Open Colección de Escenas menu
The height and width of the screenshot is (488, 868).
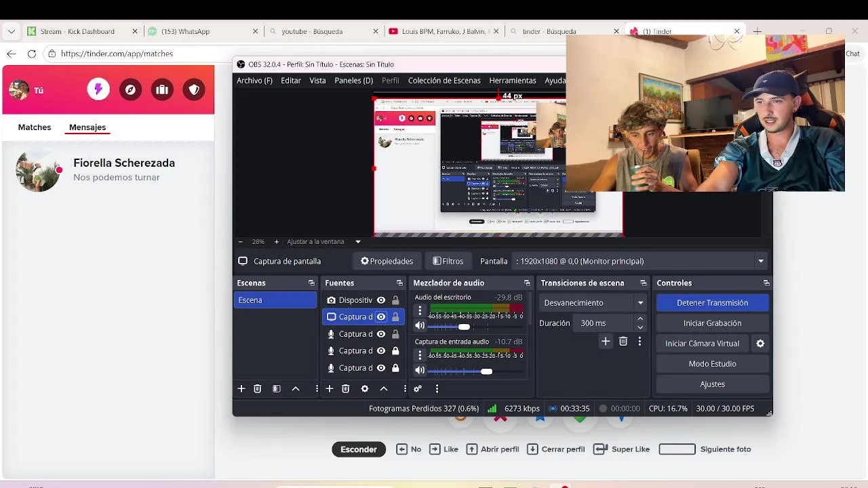[444, 81]
